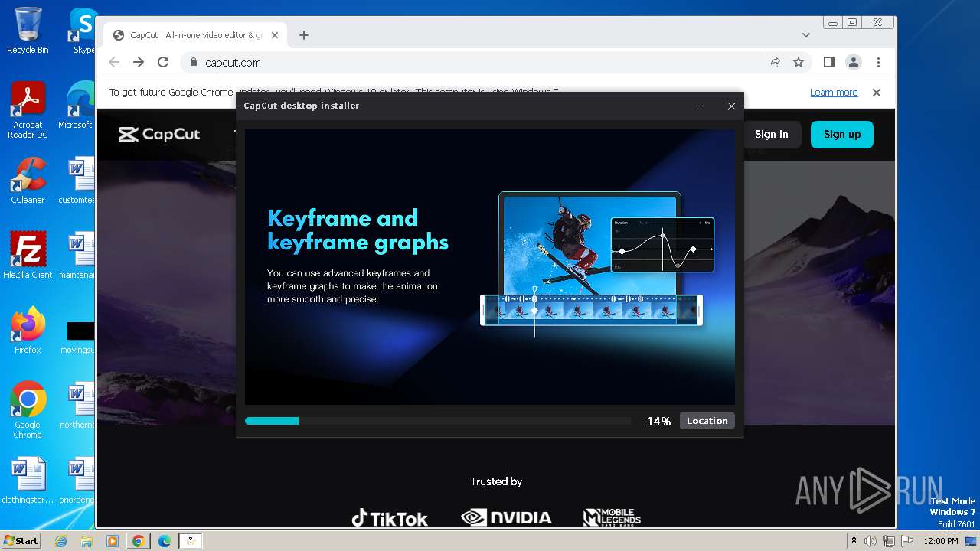980x551 pixels.
Task: Open the Windows Start menu
Action: coord(21,541)
